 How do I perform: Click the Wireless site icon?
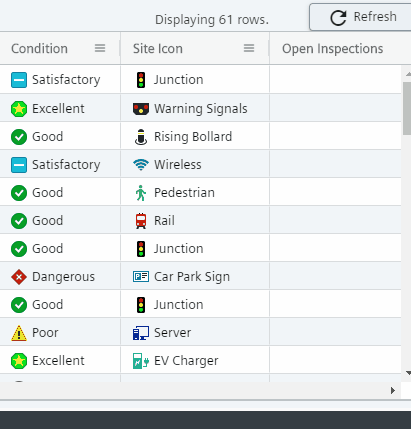[x=141, y=165]
